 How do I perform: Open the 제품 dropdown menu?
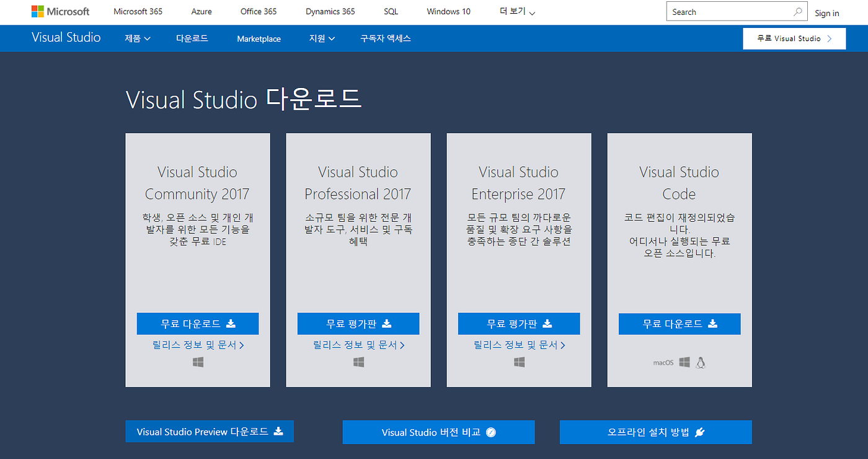pyautogui.click(x=138, y=38)
